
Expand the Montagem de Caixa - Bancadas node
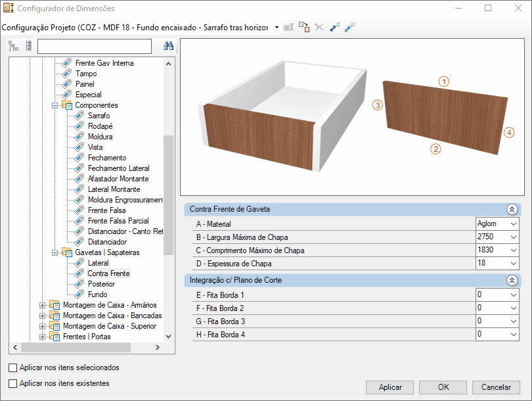click(43, 316)
